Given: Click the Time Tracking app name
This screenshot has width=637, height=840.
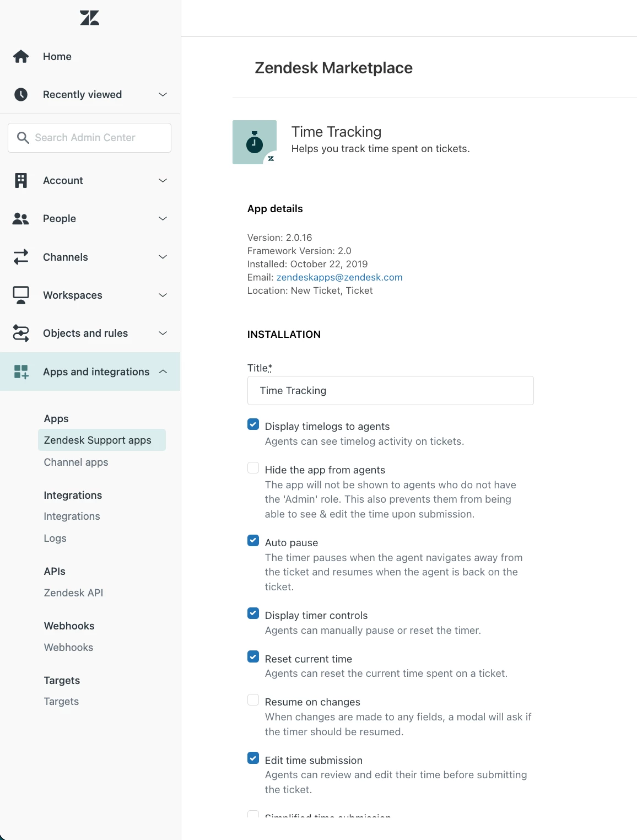Looking at the screenshot, I should click(336, 132).
